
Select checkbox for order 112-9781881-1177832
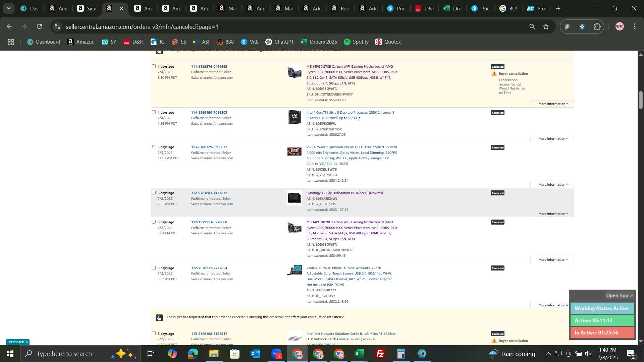pyautogui.click(x=154, y=193)
